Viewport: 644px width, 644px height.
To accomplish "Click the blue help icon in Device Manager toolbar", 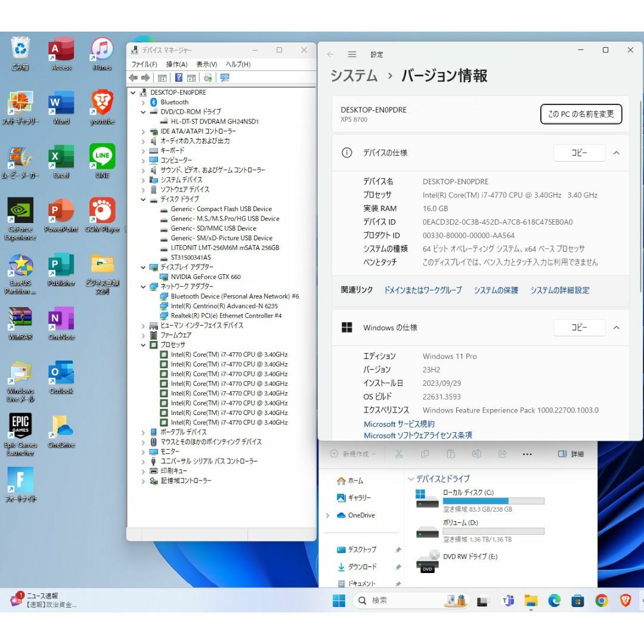I will point(179,78).
